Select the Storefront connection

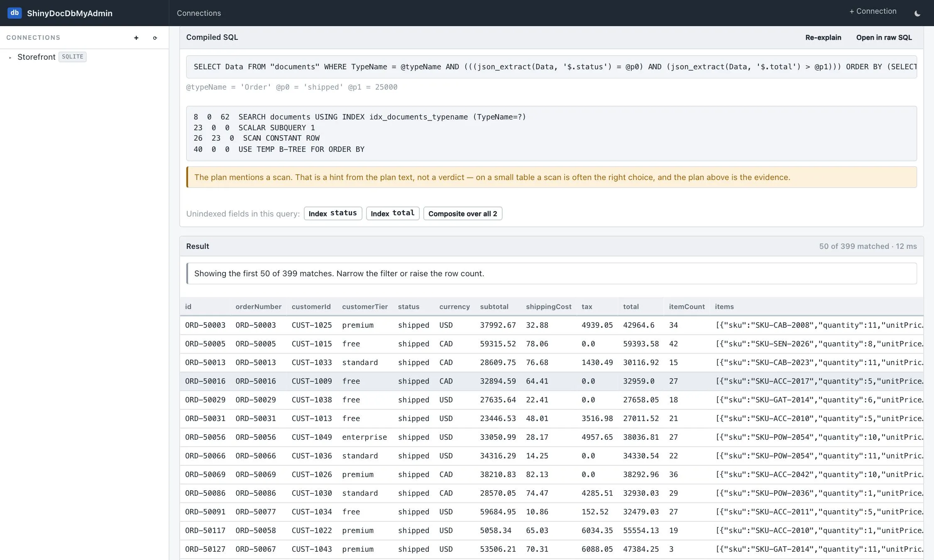coord(37,57)
